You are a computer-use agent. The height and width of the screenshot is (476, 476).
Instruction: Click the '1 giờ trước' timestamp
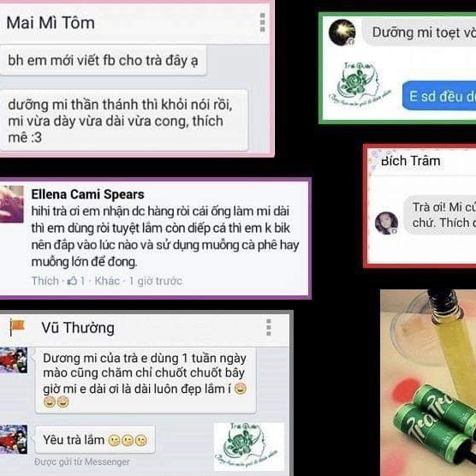pos(156,281)
